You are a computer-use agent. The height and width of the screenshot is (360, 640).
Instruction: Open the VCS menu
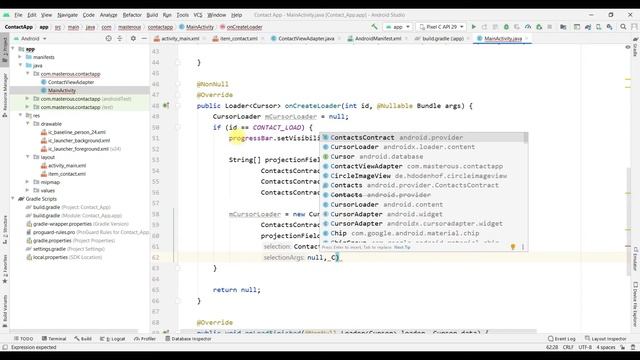pos(198,15)
